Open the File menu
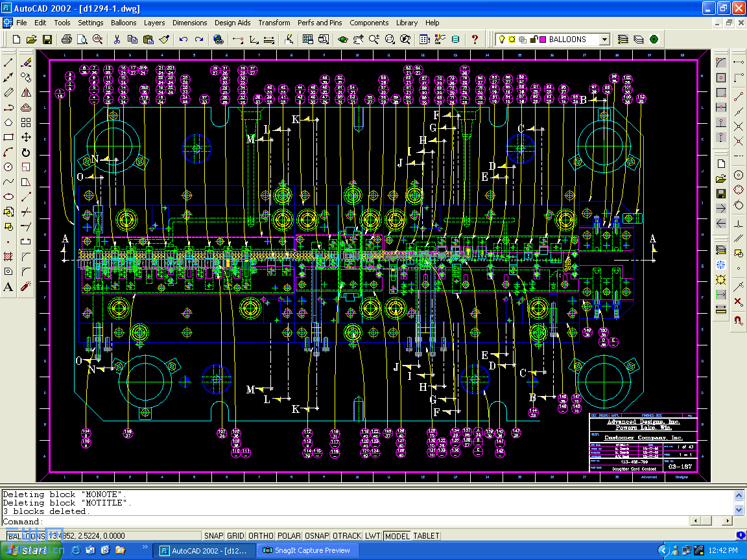This screenshot has width=747, height=560. click(21, 23)
